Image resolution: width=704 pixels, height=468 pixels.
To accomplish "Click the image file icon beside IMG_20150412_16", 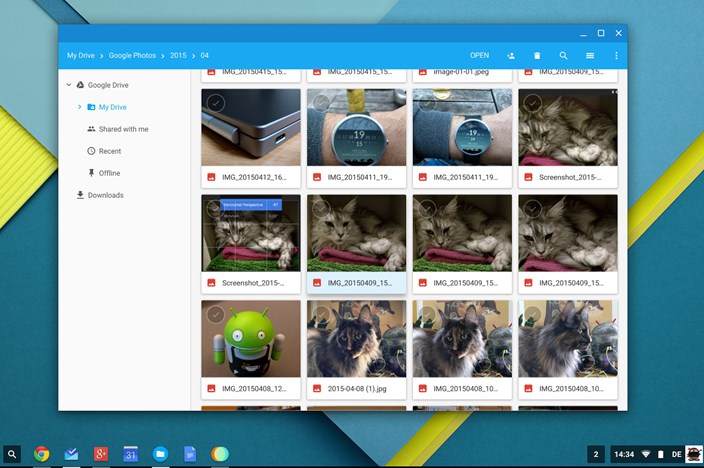I will 211,177.
